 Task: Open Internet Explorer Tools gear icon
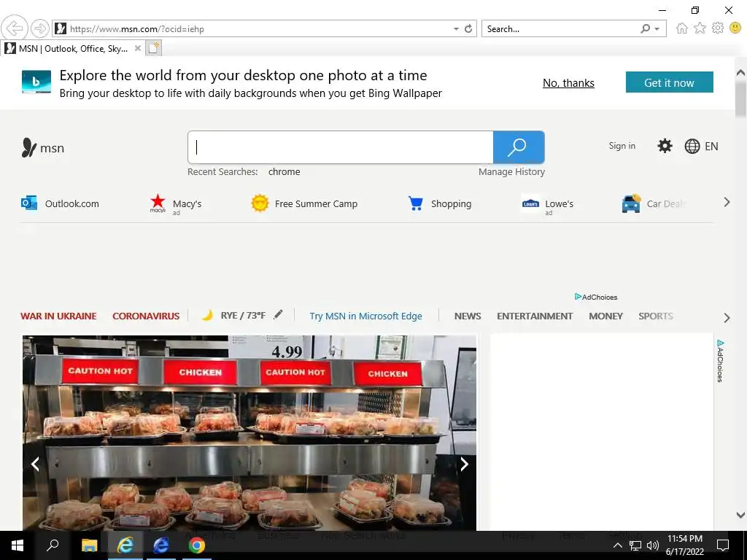tap(718, 28)
